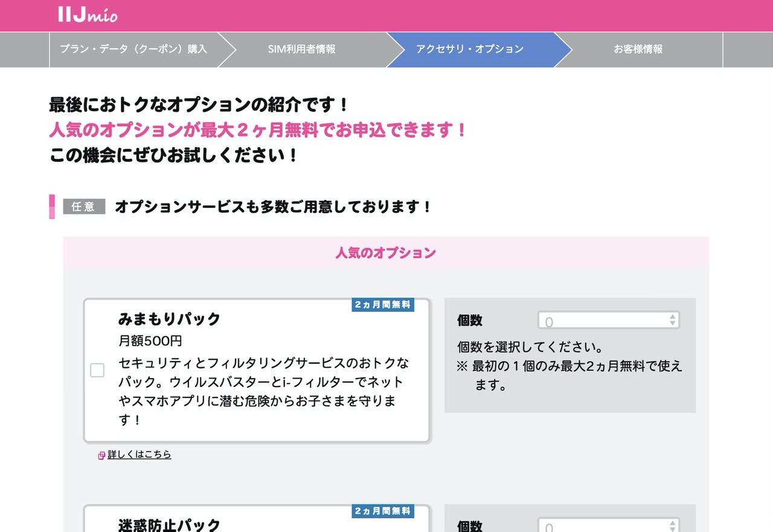The image size is (773, 532).
Task: Click the 月額500円 price text
Action: click(x=150, y=341)
